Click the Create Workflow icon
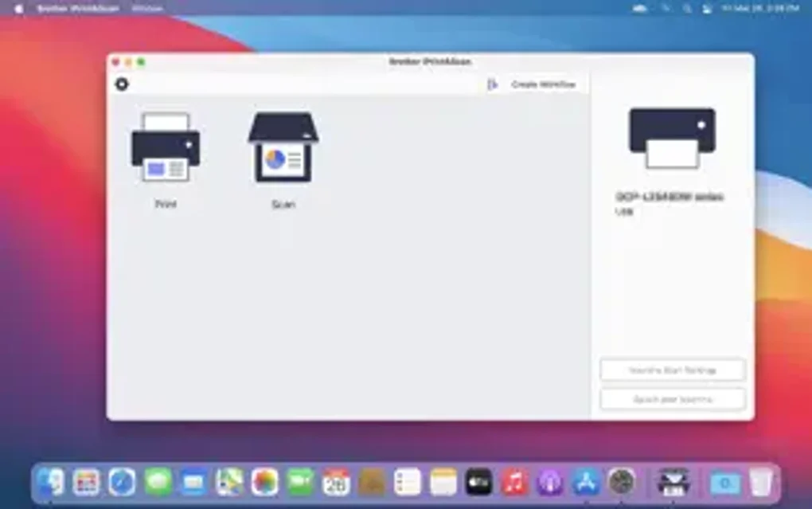The image size is (812, 509). (493, 84)
